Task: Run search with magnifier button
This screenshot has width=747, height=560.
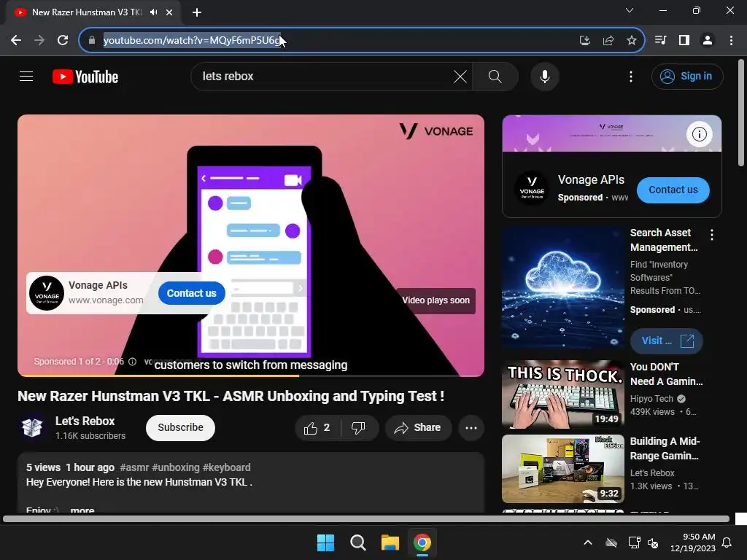Action: tap(495, 76)
